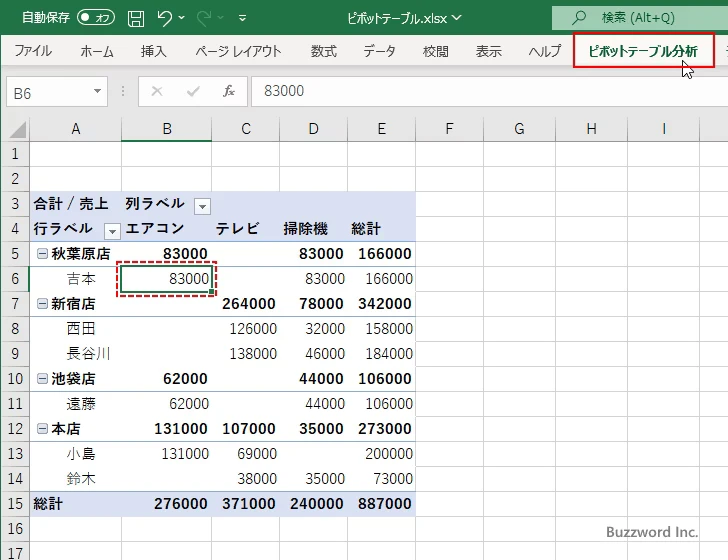This screenshot has width=728, height=560.
Task: Click the 小島 row label
Action: click(x=81, y=454)
